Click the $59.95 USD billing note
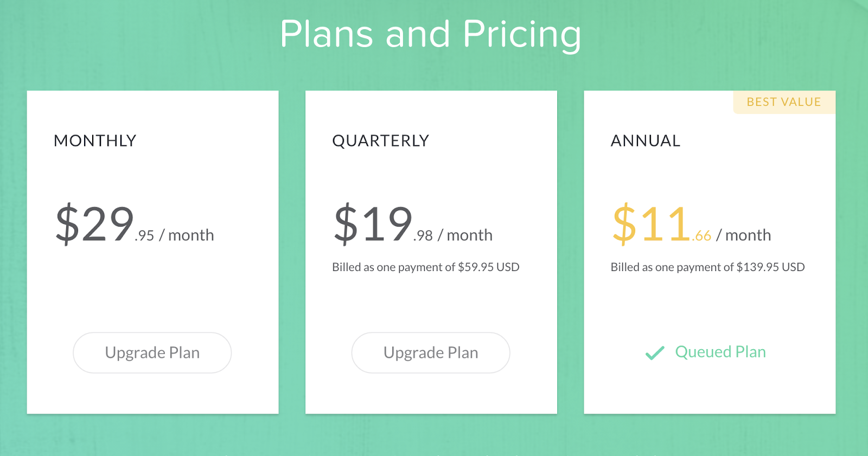 (x=426, y=267)
